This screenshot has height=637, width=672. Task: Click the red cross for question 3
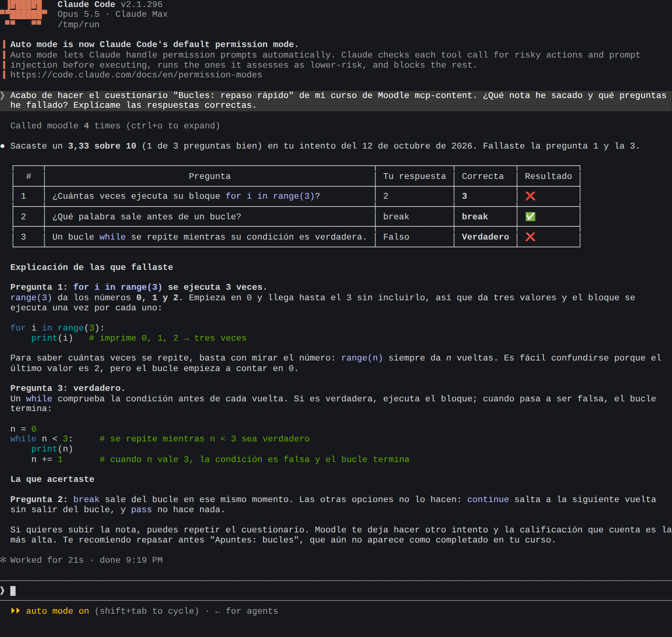click(x=530, y=237)
